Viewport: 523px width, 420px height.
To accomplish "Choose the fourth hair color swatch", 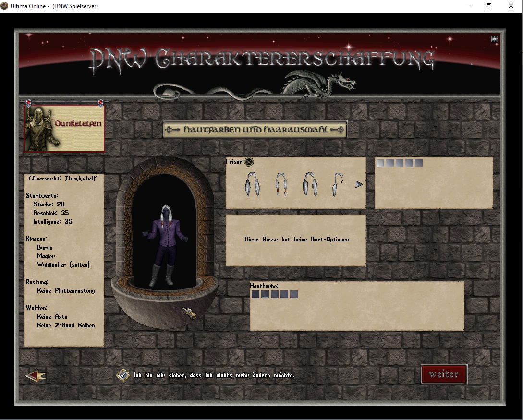I will click(409, 163).
